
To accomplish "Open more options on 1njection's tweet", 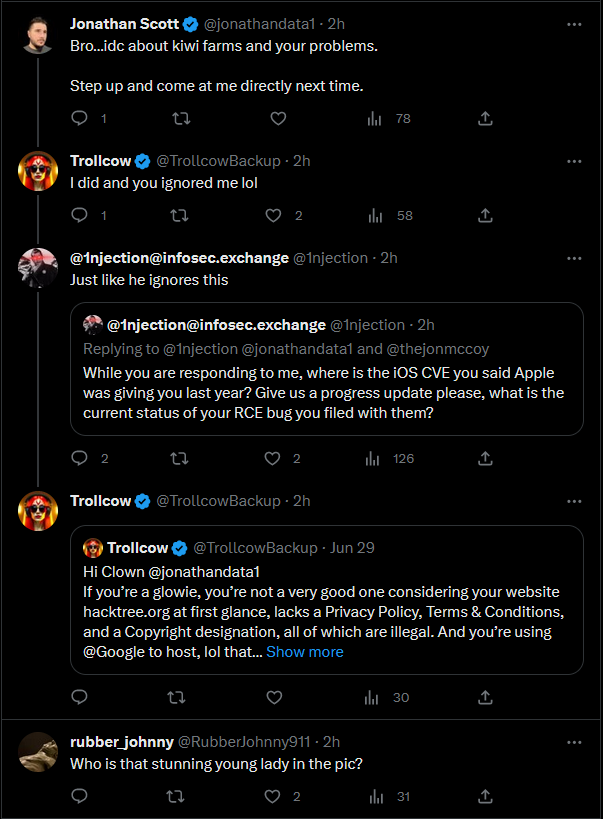I will pos(574,258).
